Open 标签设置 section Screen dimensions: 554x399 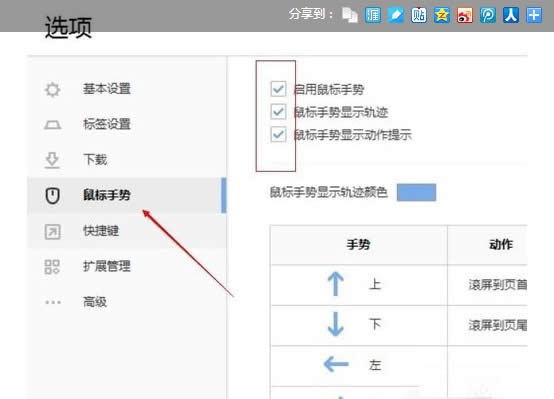(126, 124)
